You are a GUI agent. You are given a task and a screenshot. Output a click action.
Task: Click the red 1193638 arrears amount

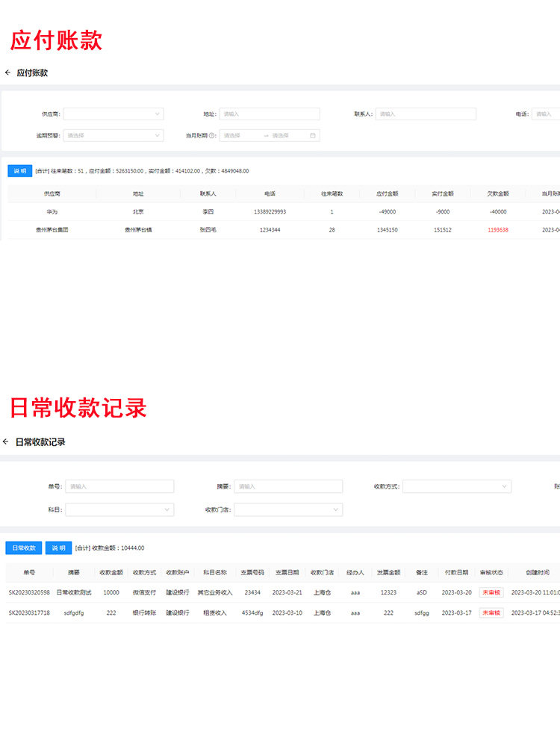(x=498, y=229)
